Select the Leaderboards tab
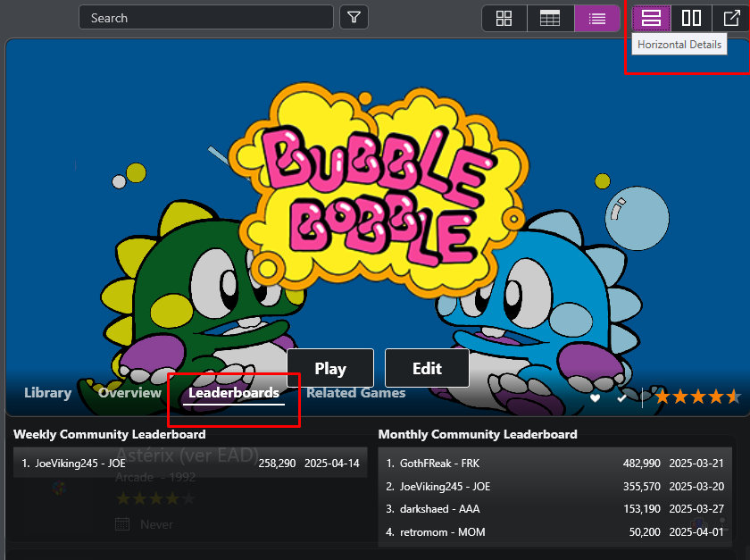Screen dimensions: 750x560 pos(234,393)
